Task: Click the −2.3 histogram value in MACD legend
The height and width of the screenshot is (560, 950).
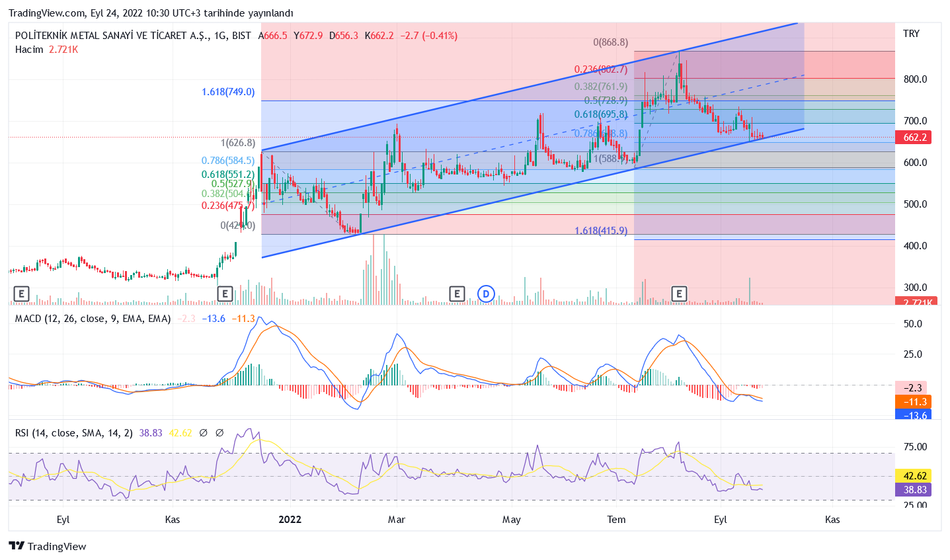Action: [186, 319]
